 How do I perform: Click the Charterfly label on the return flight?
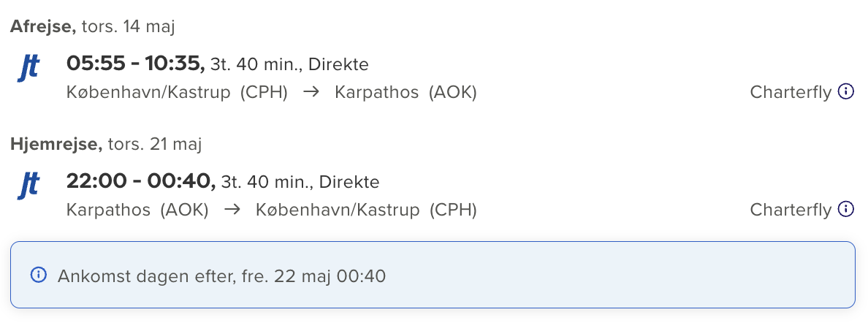pyautogui.click(x=791, y=210)
